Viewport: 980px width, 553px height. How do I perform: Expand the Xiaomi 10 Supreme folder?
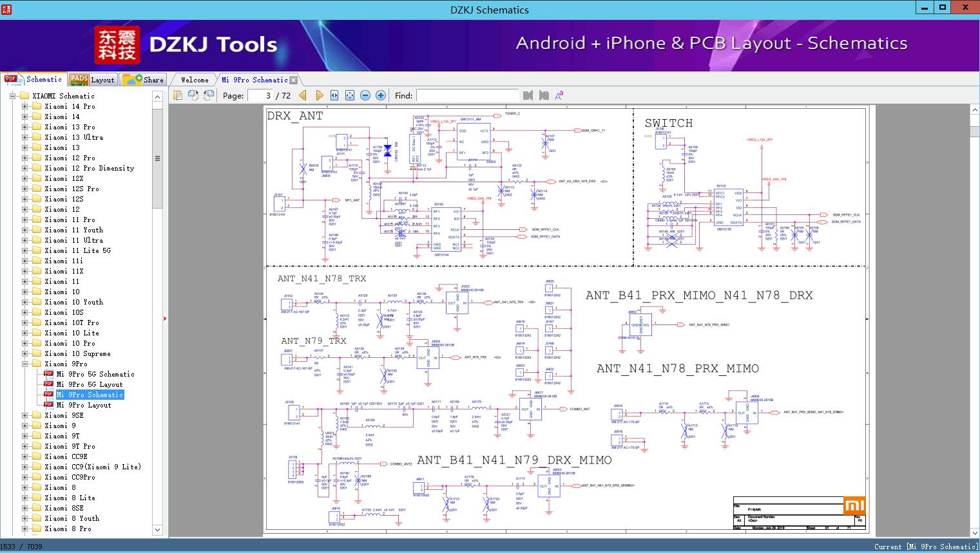[25, 353]
